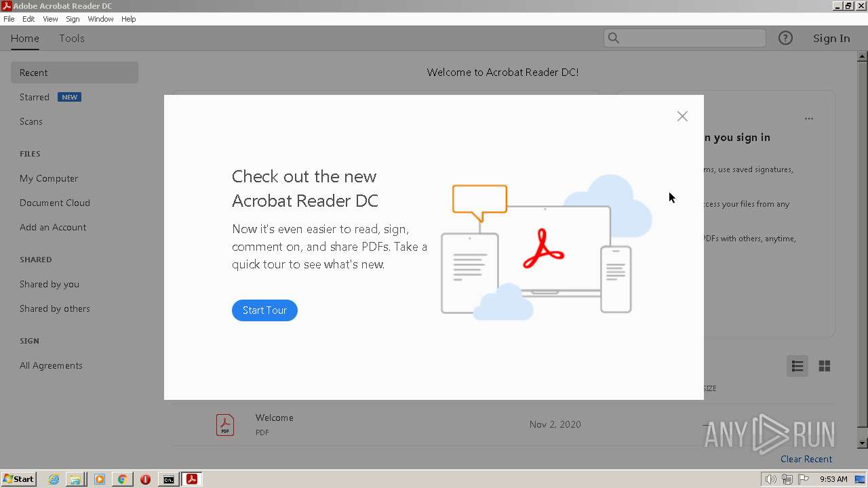This screenshot has width=868, height=488.
Task: Click the 9:53 AM taskbar clock
Action: (x=833, y=479)
